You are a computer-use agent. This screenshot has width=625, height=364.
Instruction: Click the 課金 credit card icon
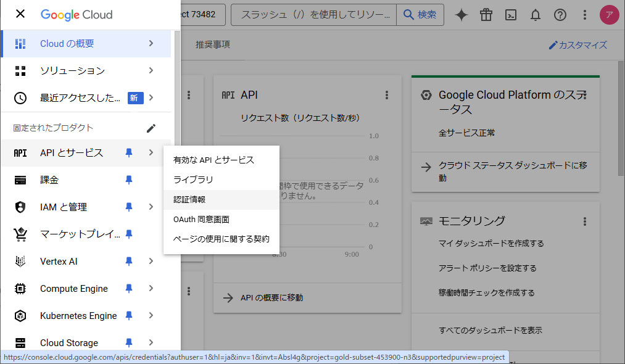point(20,180)
